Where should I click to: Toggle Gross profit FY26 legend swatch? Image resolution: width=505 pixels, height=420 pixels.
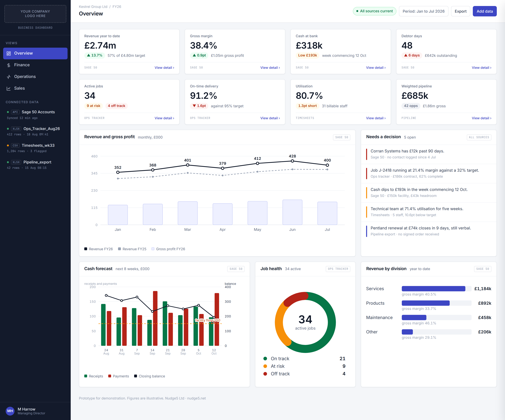click(x=153, y=249)
